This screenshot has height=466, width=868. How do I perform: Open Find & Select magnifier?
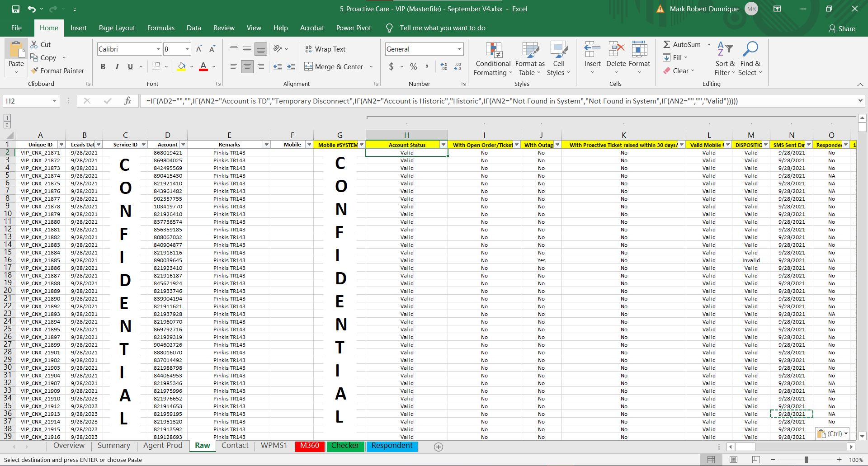click(x=750, y=59)
